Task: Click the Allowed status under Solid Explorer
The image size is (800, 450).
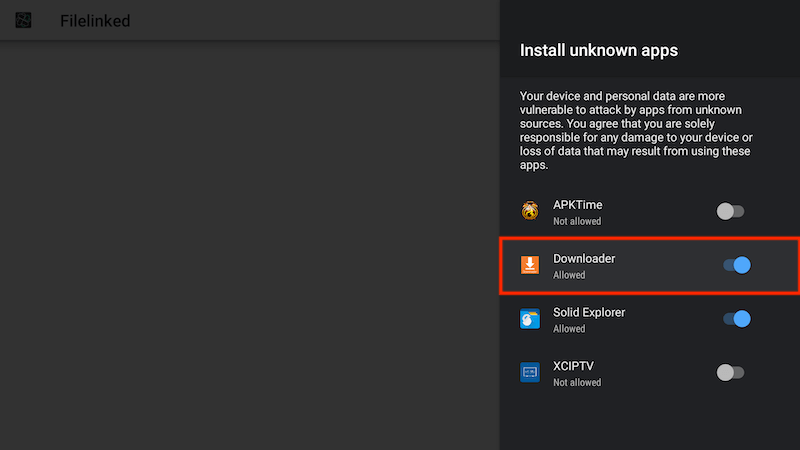Action: pos(569,329)
